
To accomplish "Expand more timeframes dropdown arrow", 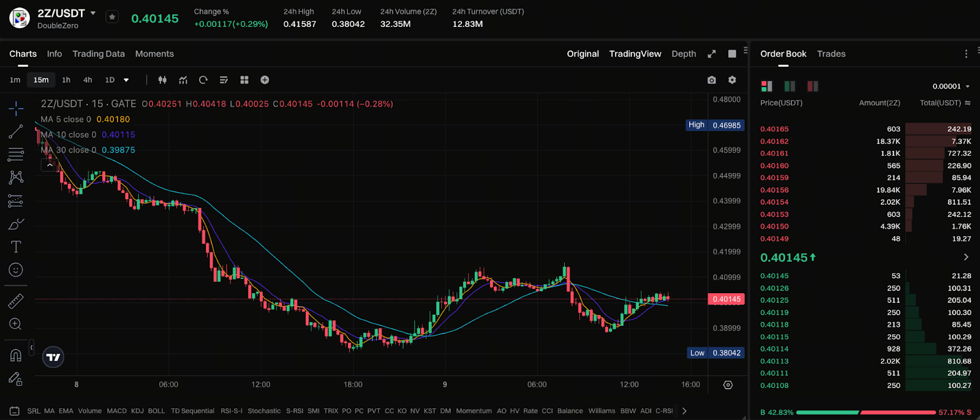I will click(126, 80).
